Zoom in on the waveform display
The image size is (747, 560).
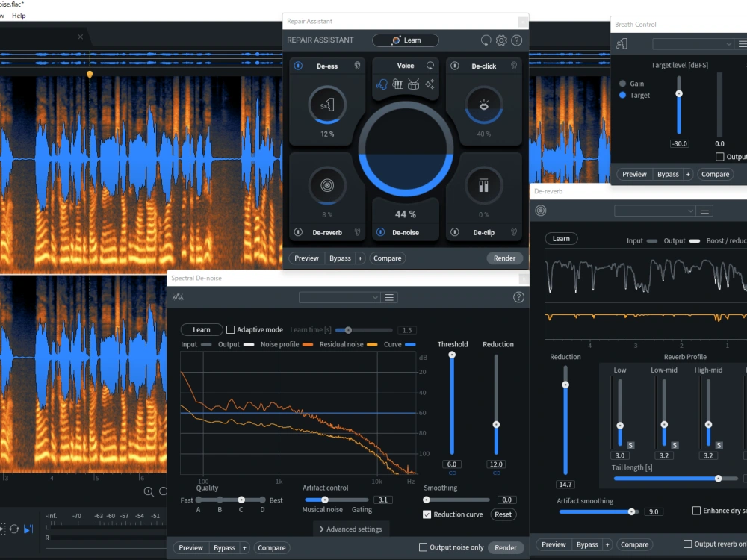[x=149, y=492]
